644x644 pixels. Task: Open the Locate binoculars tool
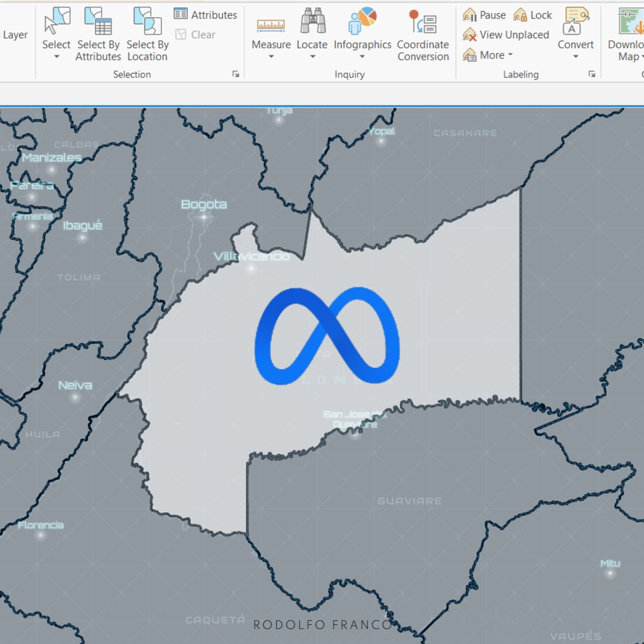pyautogui.click(x=312, y=20)
